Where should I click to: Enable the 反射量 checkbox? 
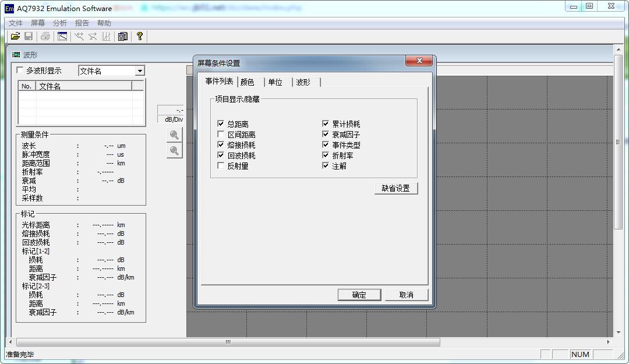221,166
